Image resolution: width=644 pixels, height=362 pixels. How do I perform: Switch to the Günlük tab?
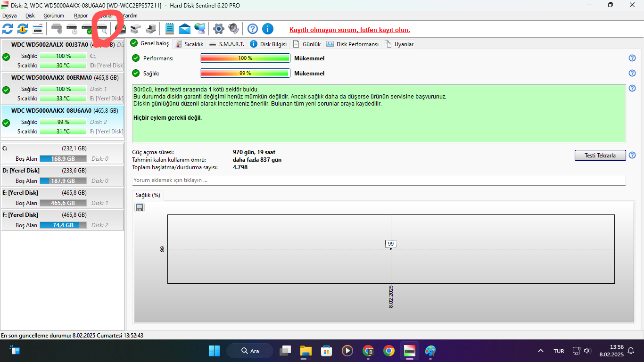click(307, 44)
